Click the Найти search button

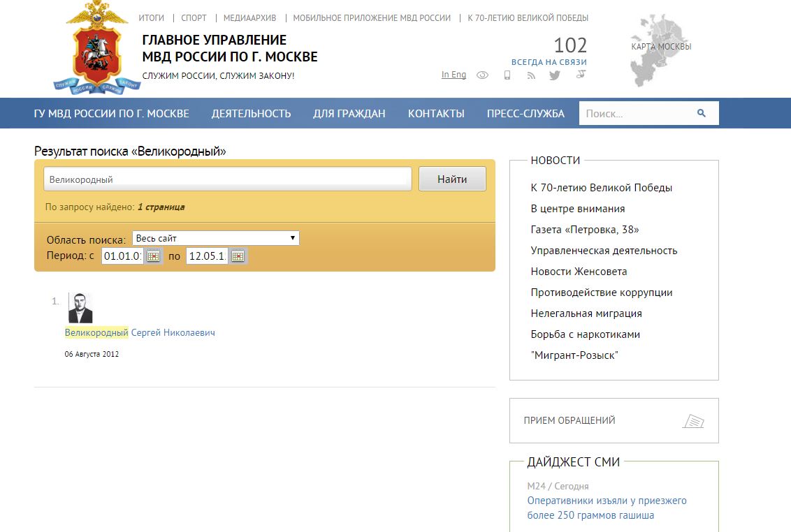pos(452,179)
